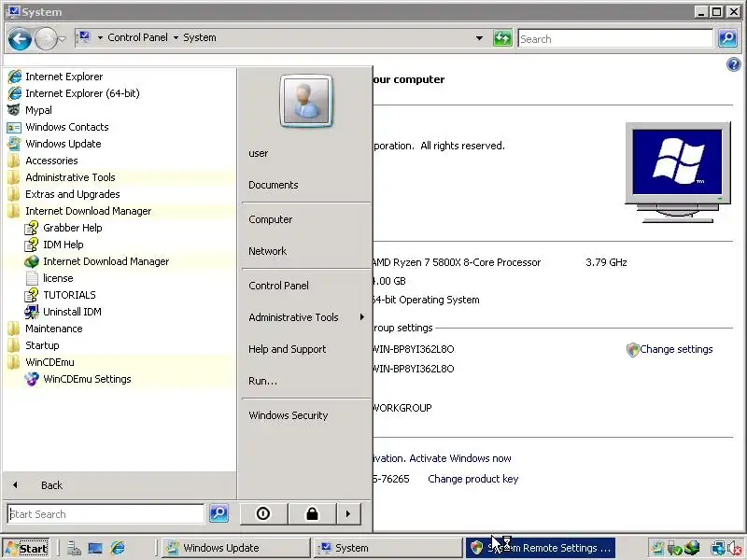Image resolution: width=747 pixels, height=560 pixels.
Task: Lock the computer with the padlock button
Action: [x=312, y=513]
